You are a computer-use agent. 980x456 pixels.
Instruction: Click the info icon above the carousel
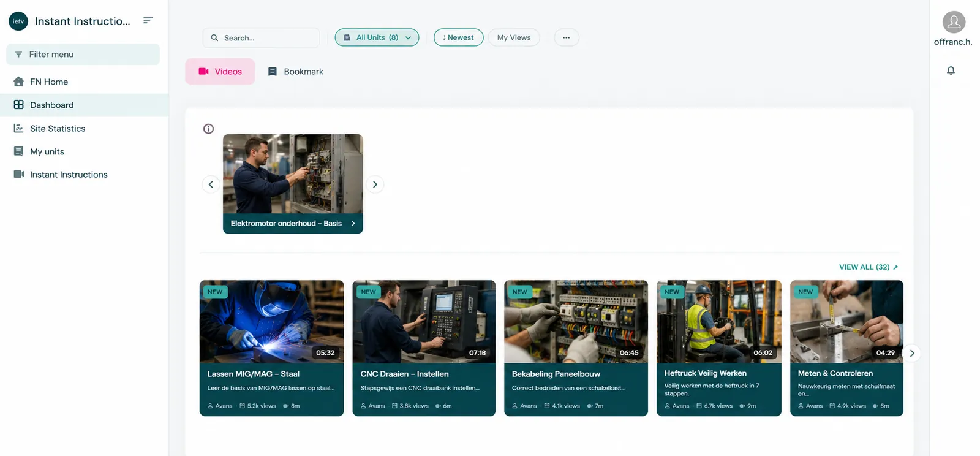(208, 129)
